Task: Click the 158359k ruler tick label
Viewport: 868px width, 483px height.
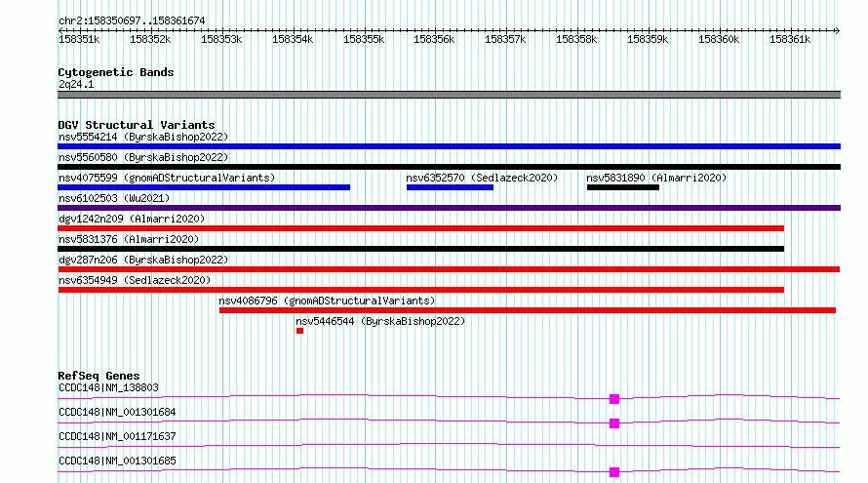Action: coord(648,39)
